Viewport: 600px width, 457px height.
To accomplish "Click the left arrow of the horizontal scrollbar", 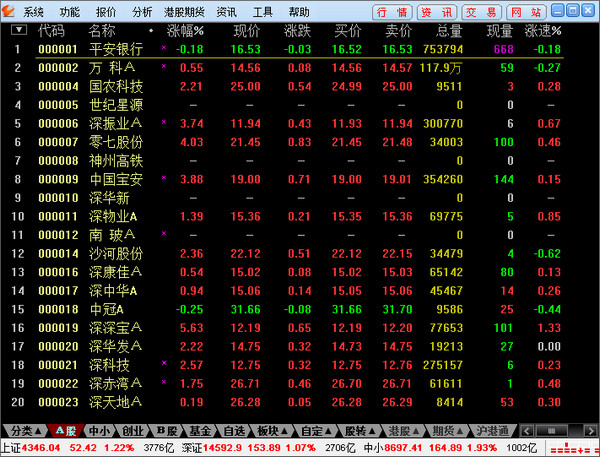I will click(527, 431).
